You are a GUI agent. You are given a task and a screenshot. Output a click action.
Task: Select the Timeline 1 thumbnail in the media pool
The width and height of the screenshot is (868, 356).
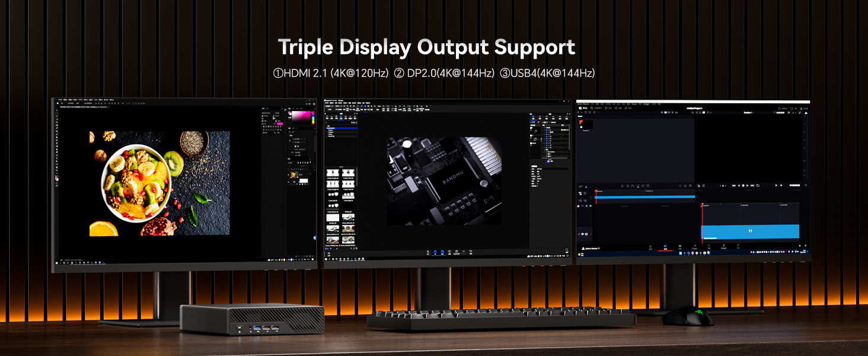coord(586,125)
